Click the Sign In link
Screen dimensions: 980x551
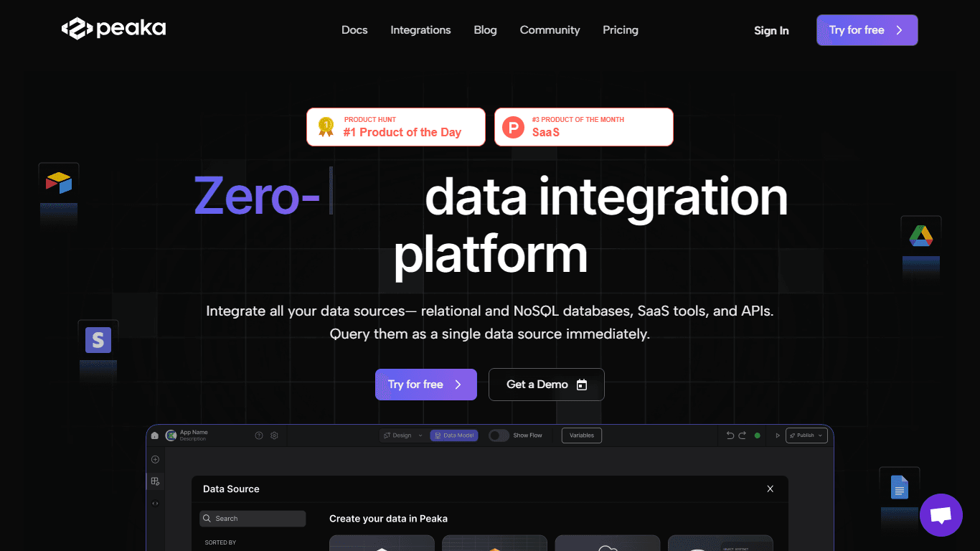point(771,31)
